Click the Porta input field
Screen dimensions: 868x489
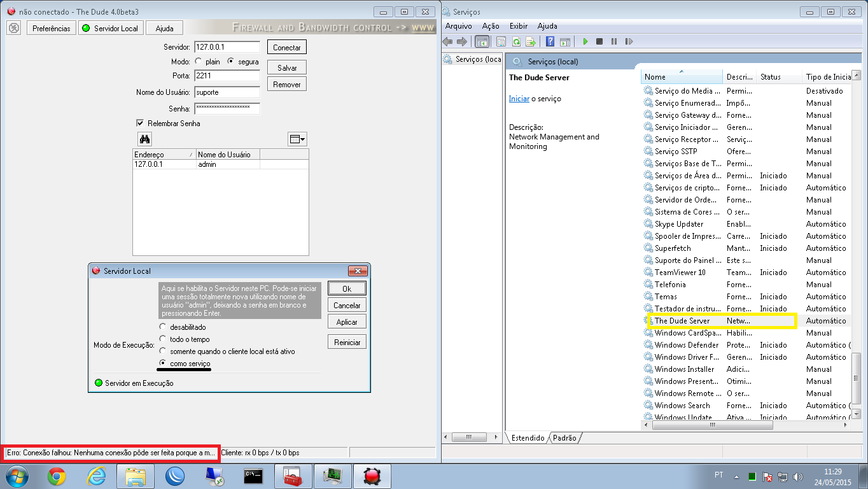[227, 76]
